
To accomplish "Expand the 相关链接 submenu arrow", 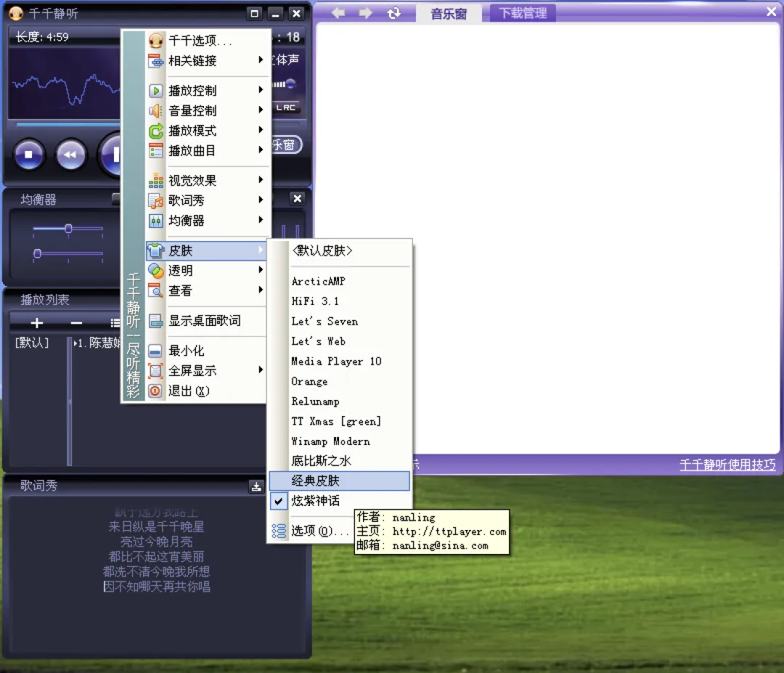I will (x=261, y=60).
